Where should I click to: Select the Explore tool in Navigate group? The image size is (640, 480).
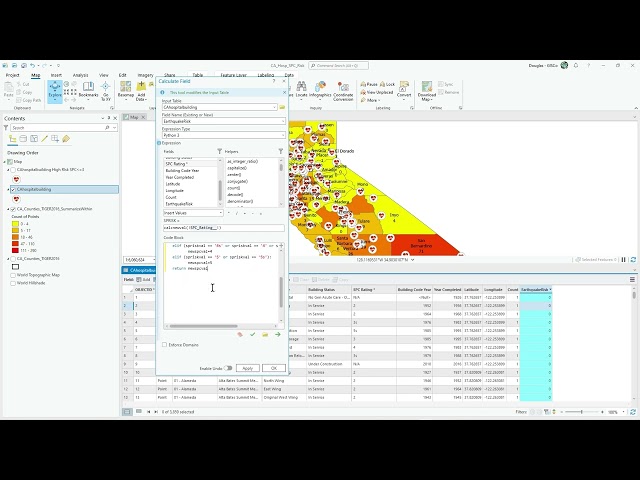(x=55, y=91)
